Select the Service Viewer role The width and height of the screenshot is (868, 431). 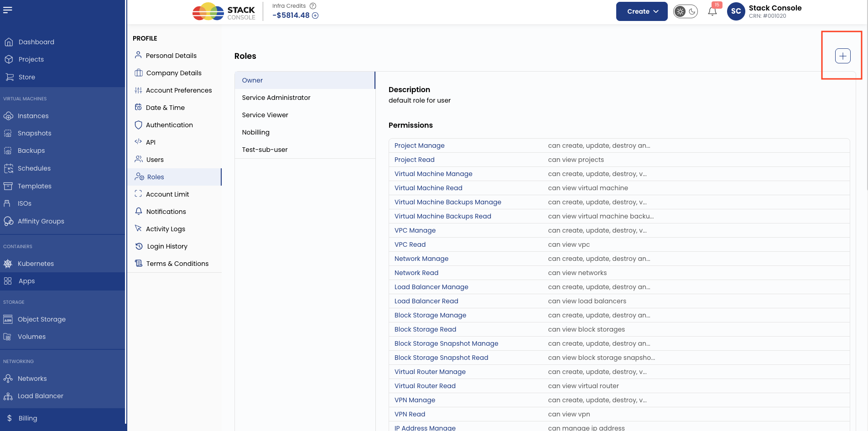point(305,115)
